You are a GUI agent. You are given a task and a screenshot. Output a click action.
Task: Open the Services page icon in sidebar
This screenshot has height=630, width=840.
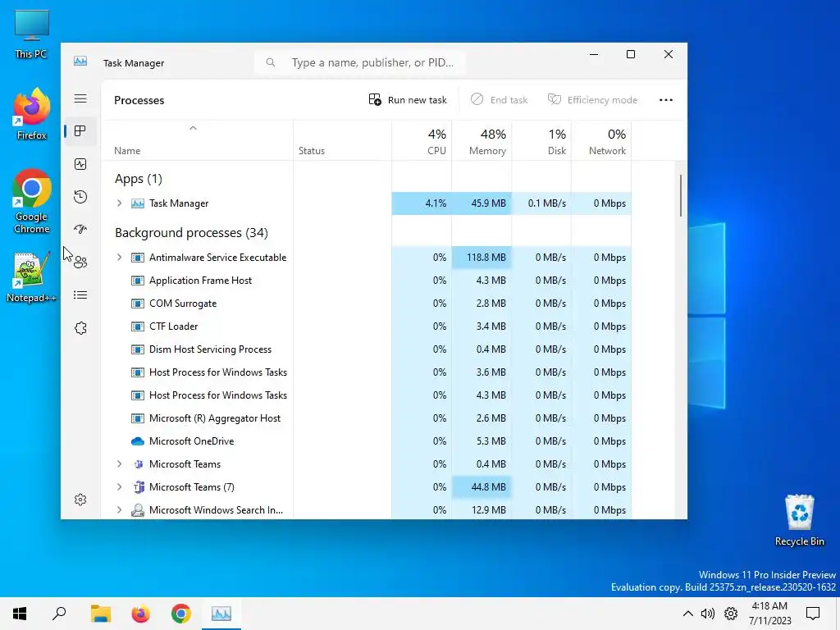80,328
